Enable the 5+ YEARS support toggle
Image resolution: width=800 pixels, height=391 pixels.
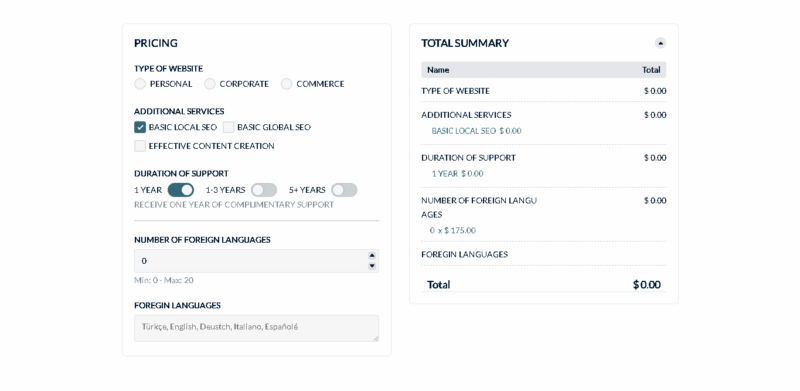[344, 190]
